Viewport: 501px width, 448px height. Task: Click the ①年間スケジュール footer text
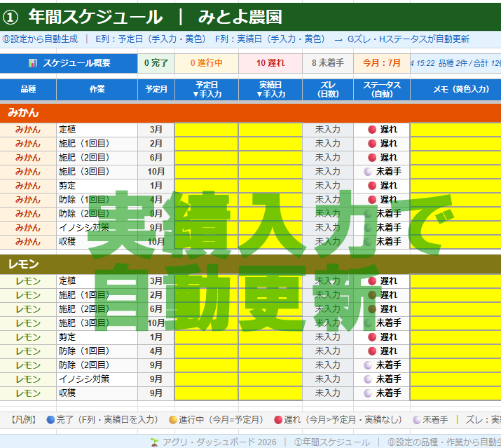tap(332, 442)
